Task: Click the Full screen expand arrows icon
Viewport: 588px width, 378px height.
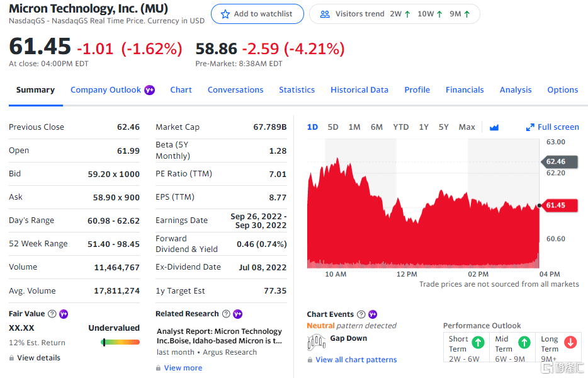Action: coord(530,127)
